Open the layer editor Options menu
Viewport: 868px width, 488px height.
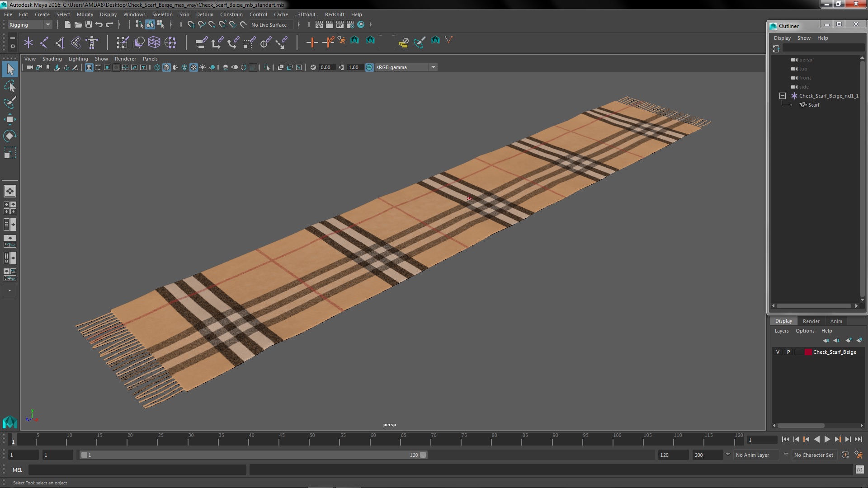[x=805, y=331]
